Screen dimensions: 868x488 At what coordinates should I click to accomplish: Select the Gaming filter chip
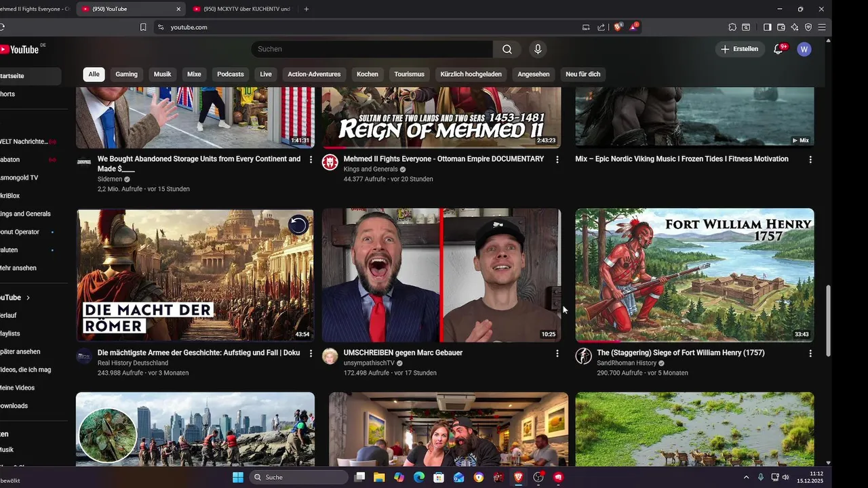[127, 75]
